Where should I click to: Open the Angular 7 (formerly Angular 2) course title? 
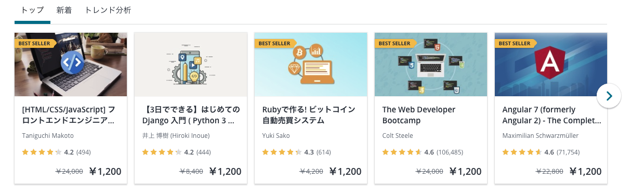(551, 115)
